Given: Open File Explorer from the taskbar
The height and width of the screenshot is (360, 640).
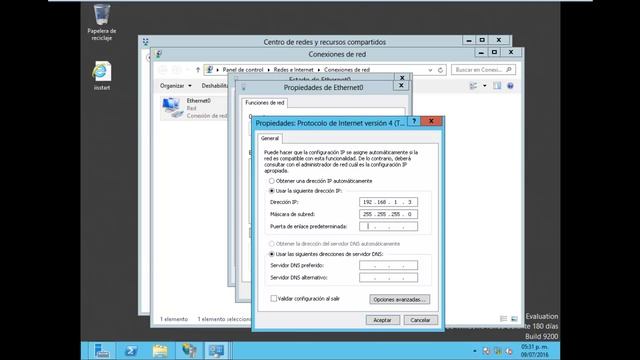Looking at the screenshot, I should click(x=160, y=351).
